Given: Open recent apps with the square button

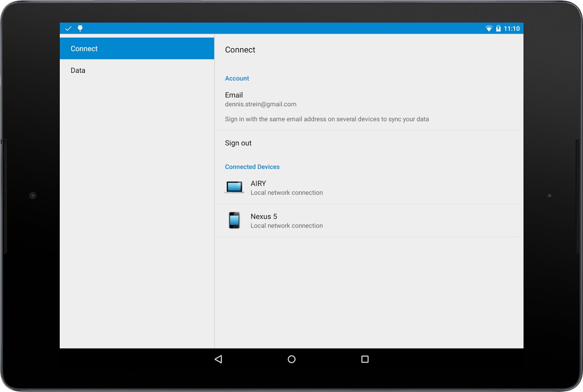Looking at the screenshot, I should tap(365, 359).
